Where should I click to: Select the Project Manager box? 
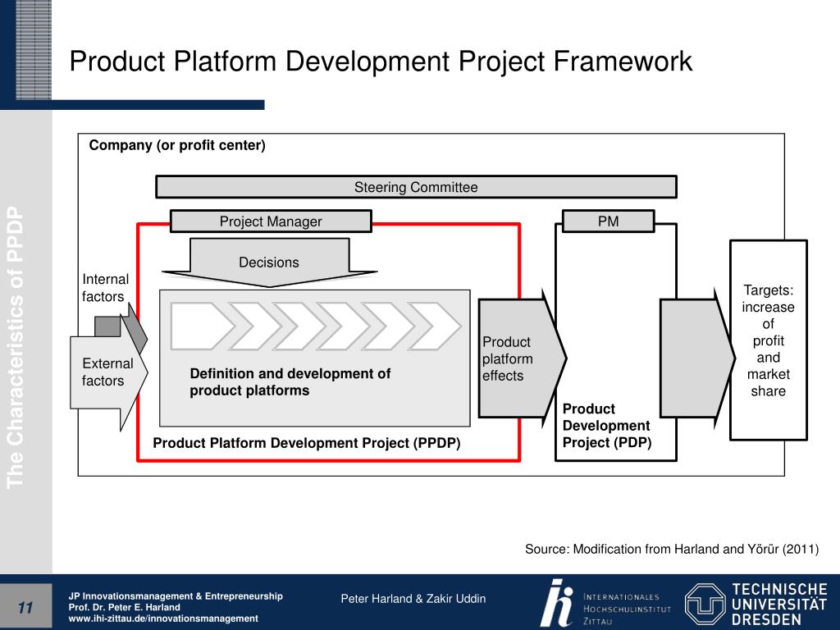271,221
